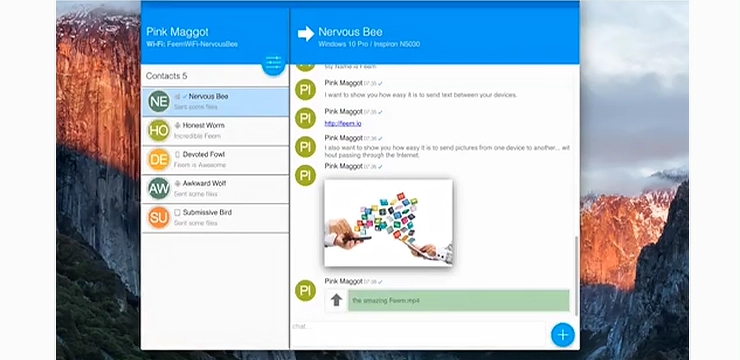Viewport: 740px width, 360px height.
Task: Open the http://feem.io link
Action: [343, 124]
